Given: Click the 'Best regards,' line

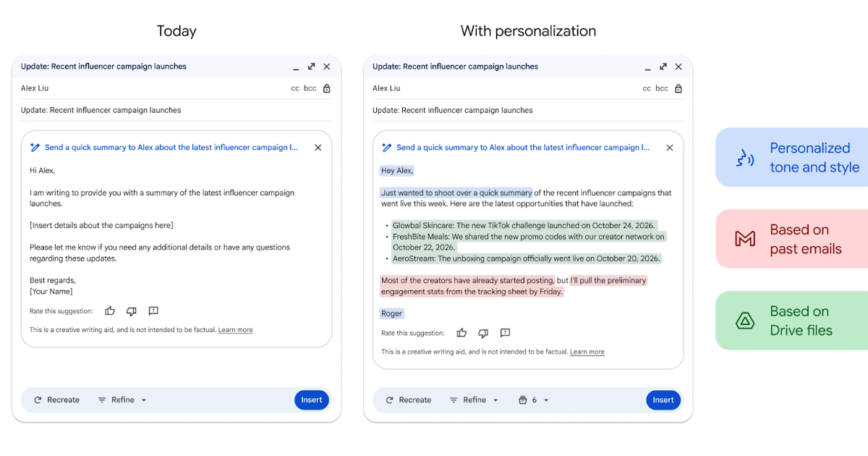Looking at the screenshot, I should coord(53,280).
